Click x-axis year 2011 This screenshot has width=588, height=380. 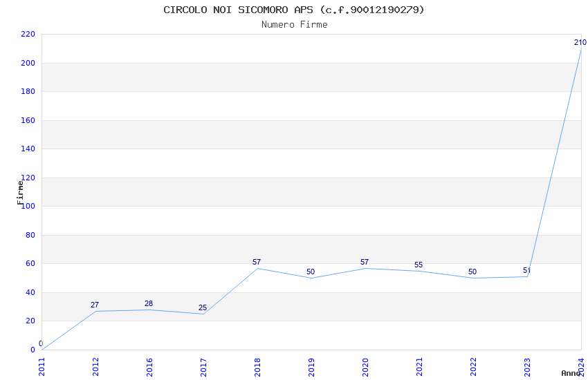[x=42, y=367]
